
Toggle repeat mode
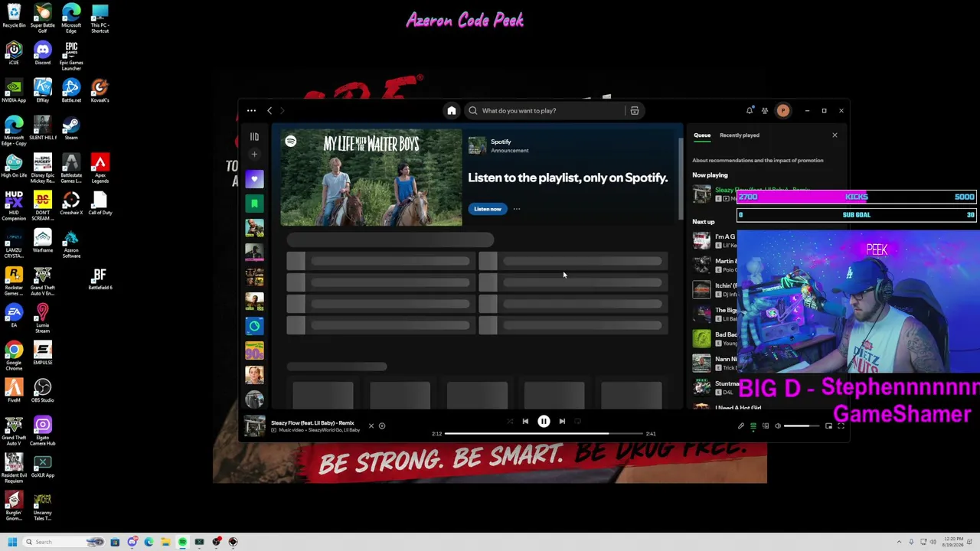tap(578, 421)
